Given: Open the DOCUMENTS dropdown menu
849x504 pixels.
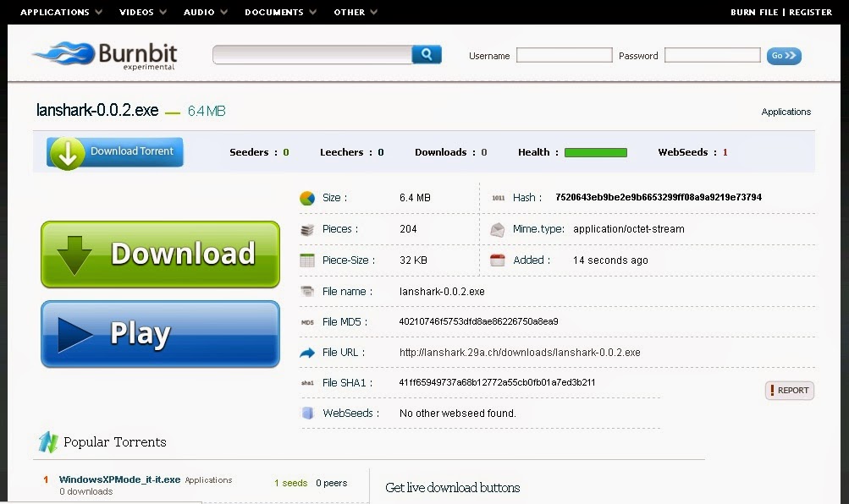Looking at the screenshot, I should (275, 12).
